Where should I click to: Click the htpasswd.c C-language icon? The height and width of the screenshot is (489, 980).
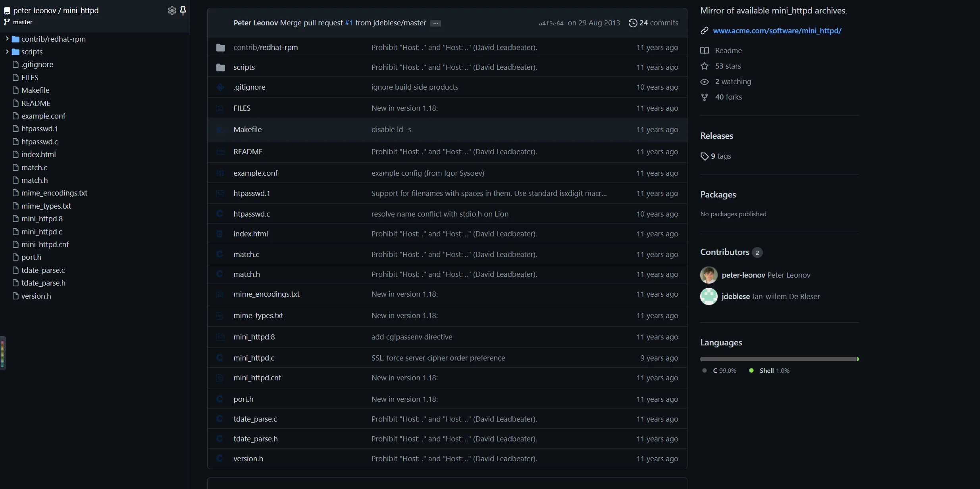pyautogui.click(x=219, y=214)
